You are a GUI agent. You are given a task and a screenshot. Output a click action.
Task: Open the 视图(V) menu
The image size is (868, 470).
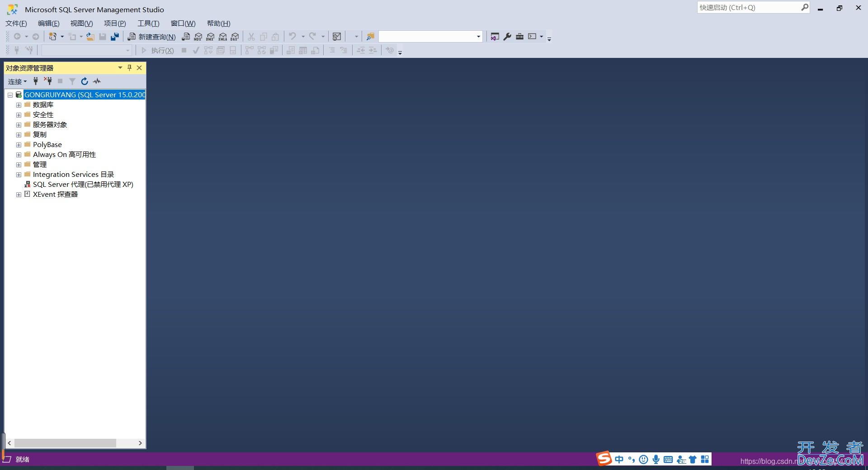[x=81, y=24]
